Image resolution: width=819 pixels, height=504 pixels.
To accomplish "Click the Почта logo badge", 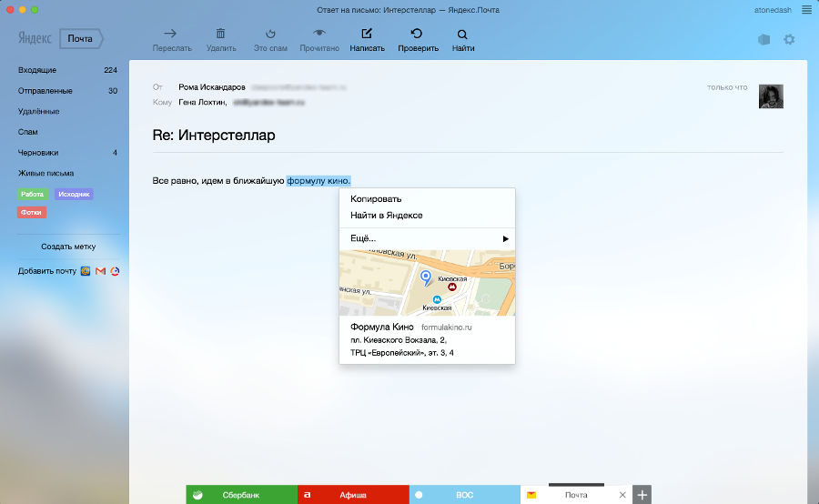I will coord(81,38).
